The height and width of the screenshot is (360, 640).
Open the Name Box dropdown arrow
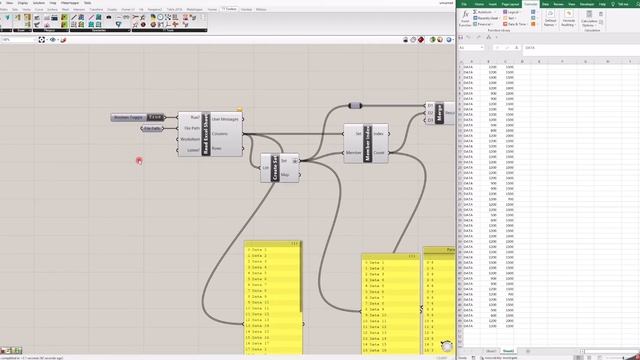pyautogui.click(x=482, y=48)
